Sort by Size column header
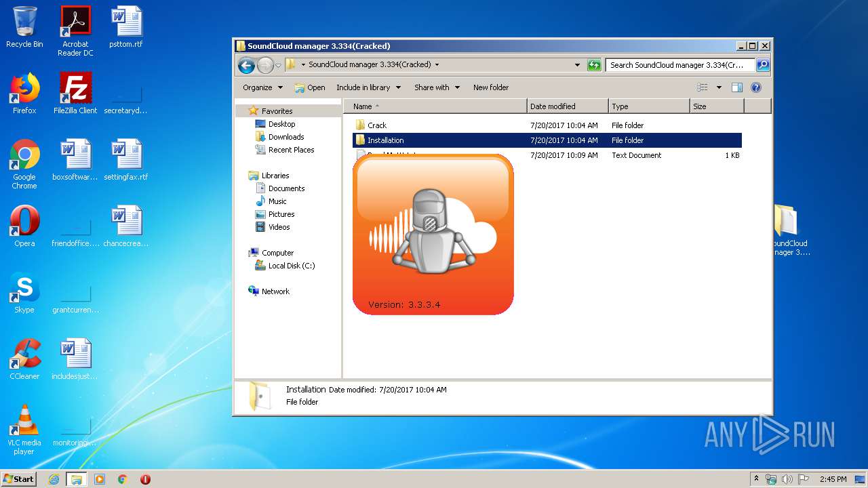 [717, 106]
